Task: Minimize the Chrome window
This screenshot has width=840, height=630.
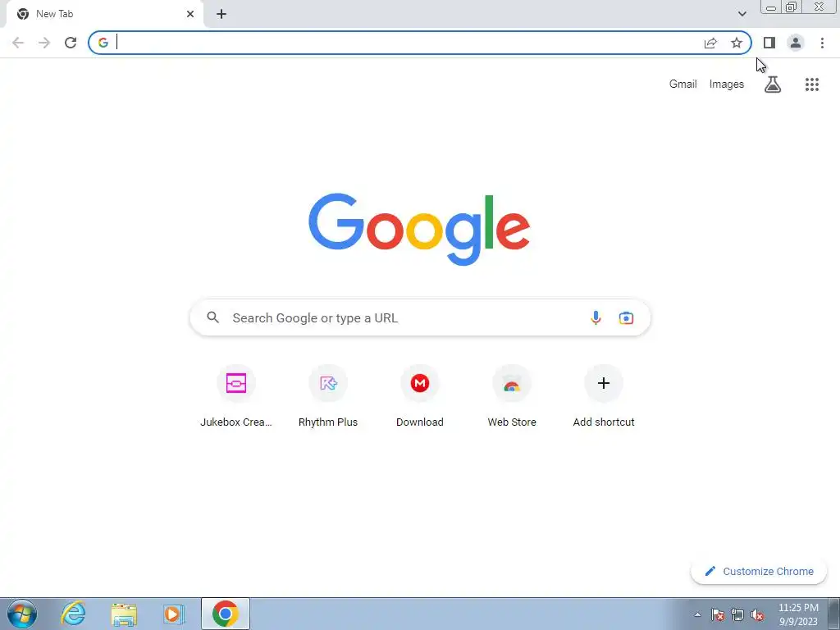Action: 771,7
